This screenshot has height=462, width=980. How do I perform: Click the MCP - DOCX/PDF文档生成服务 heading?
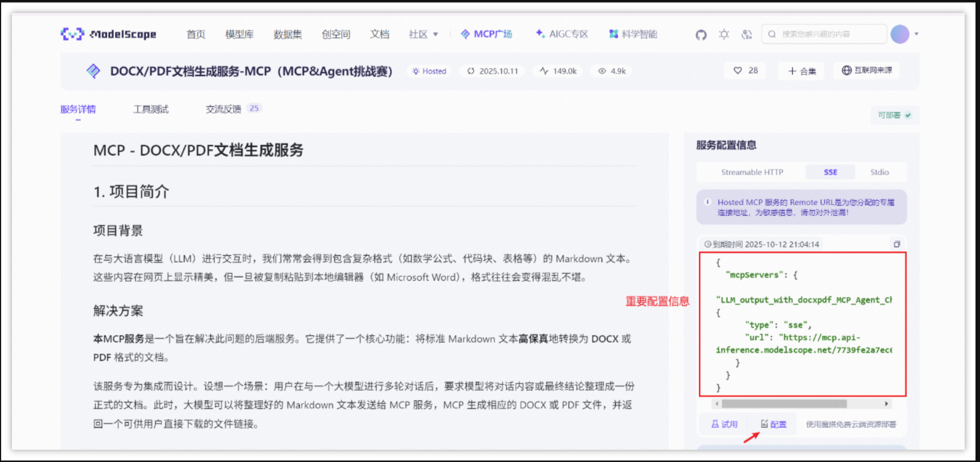point(198,150)
